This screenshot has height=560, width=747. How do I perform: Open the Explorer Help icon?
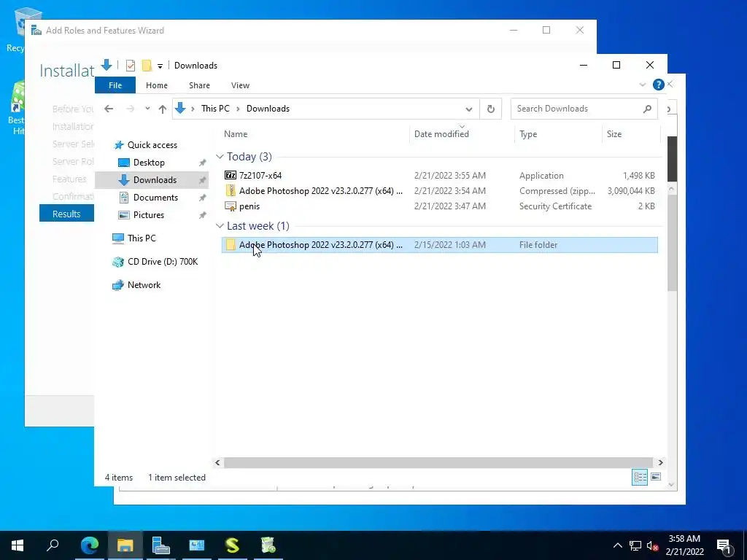click(x=659, y=85)
